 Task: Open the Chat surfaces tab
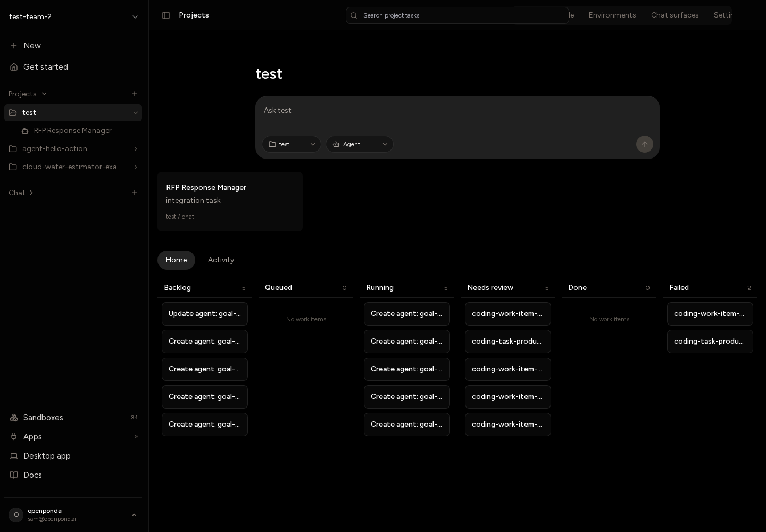click(x=675, y=15)
